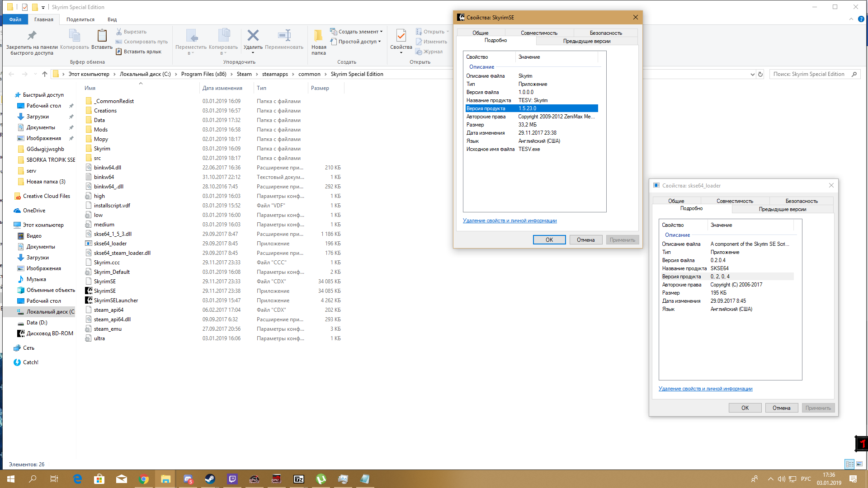Click remove properties link in skse64_loader dialog

coord(705,389)
